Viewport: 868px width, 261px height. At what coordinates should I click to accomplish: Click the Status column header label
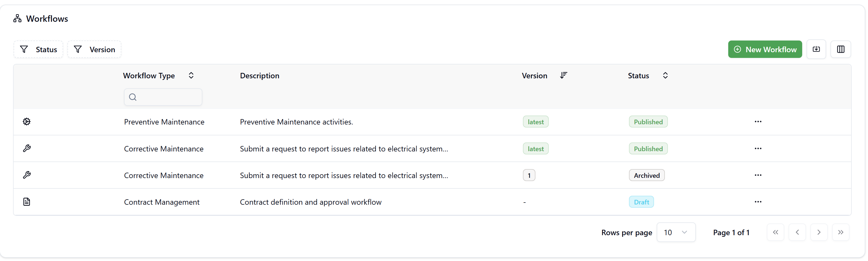point(638,76)
